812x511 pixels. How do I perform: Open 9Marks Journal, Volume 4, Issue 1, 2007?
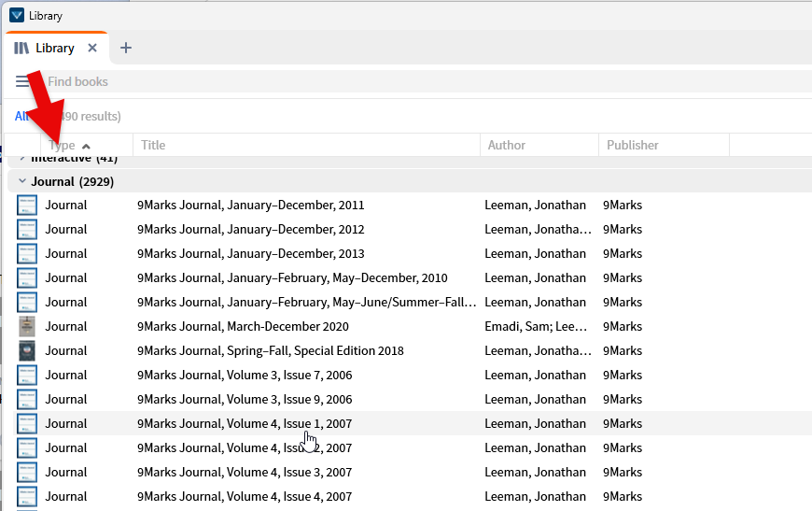[x=245, y=424]
